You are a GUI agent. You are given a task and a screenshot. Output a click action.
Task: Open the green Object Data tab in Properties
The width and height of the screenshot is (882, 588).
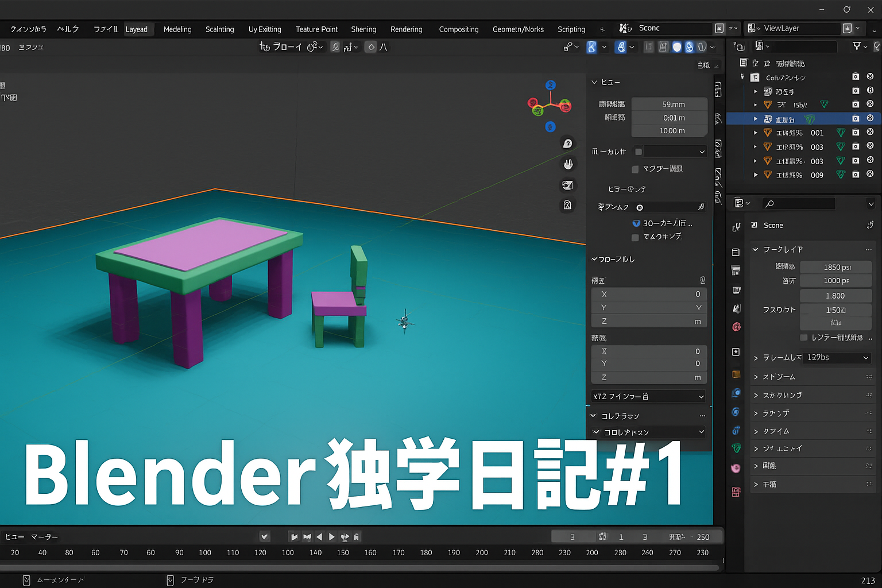click(736, 448)
